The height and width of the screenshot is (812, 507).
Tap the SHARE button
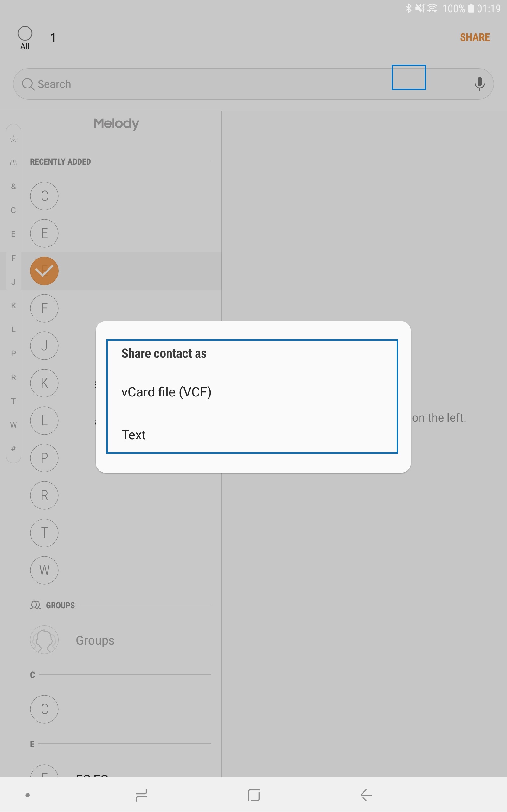475,37
